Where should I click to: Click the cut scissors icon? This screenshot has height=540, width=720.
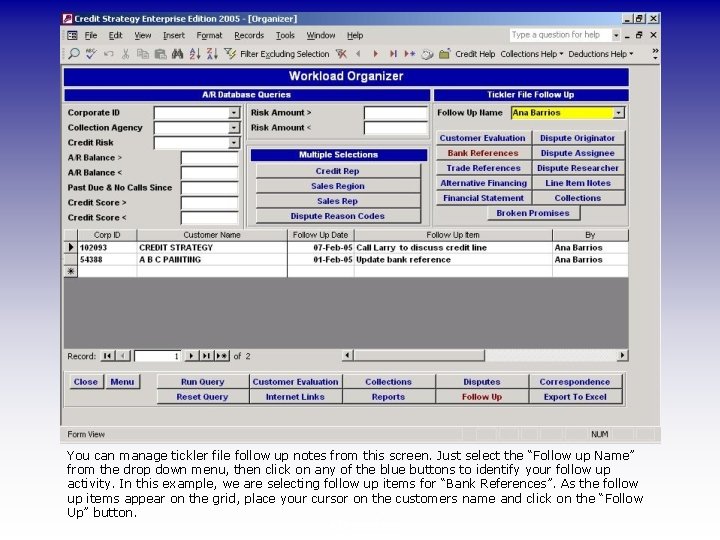pos(125,54)
